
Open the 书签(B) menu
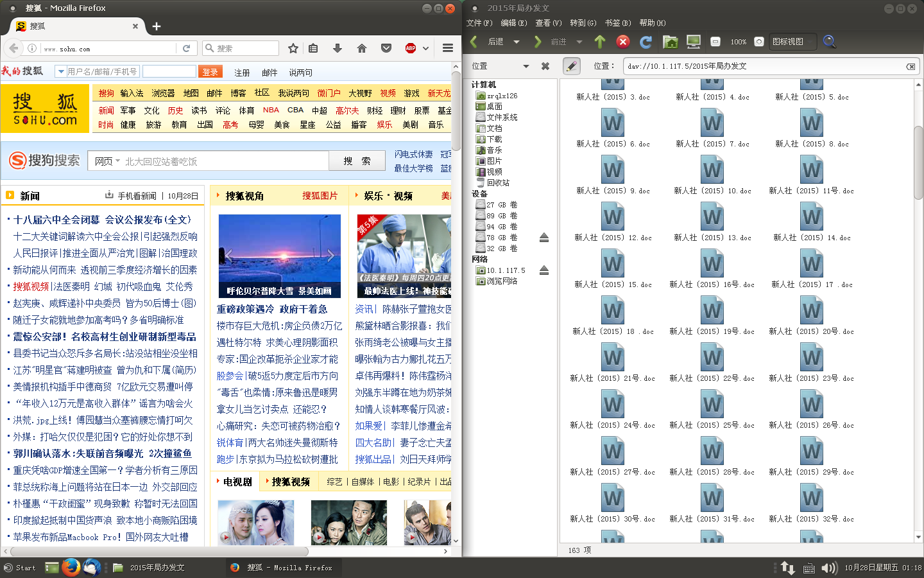coord(618,23)
